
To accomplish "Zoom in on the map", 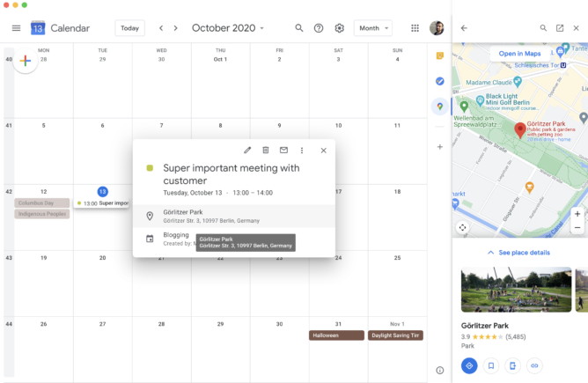I will click(x=577, y=214).
